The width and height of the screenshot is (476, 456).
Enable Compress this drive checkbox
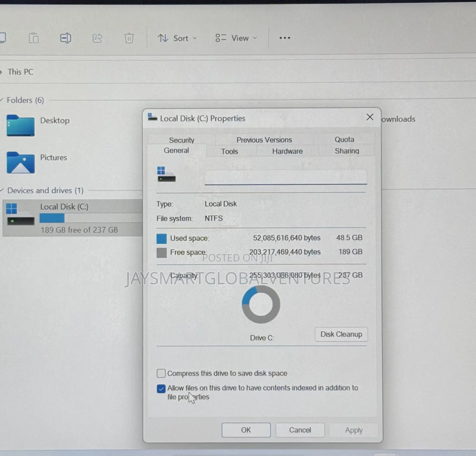(161, 373)
